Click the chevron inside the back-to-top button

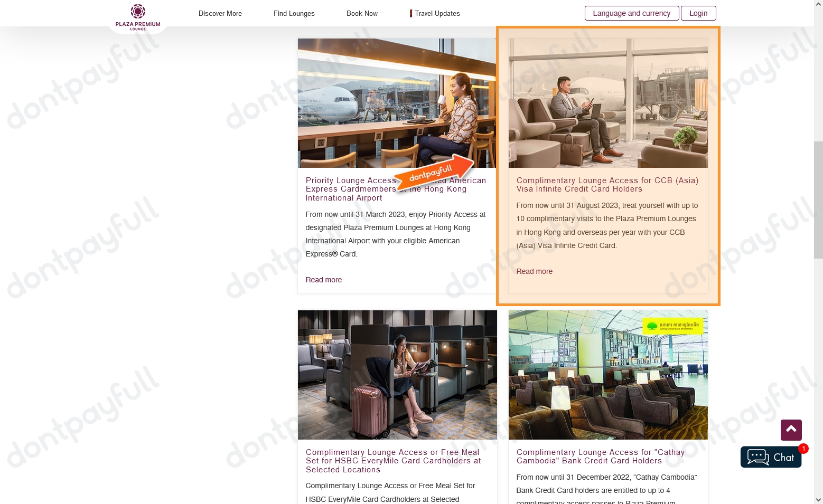coord(791,430)
